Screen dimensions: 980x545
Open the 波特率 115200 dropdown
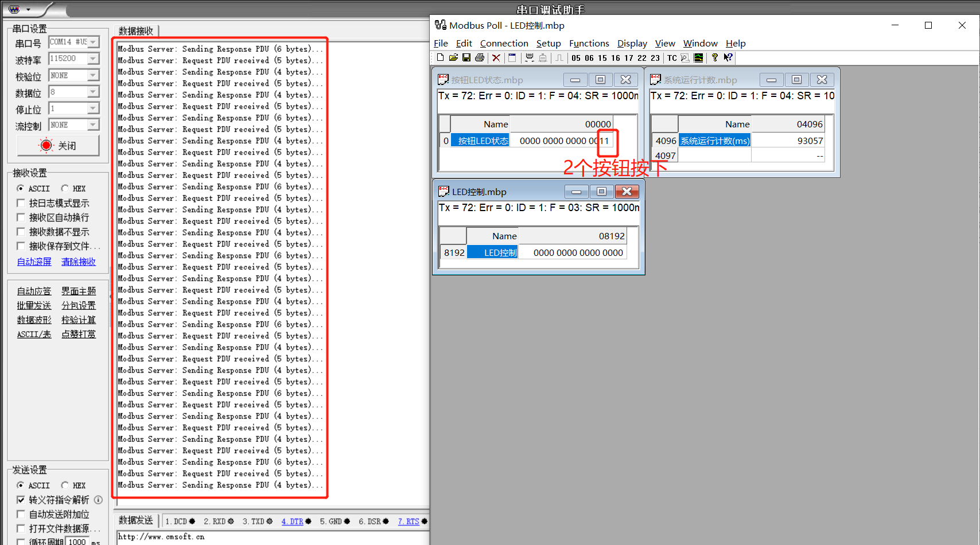(94, 59)
